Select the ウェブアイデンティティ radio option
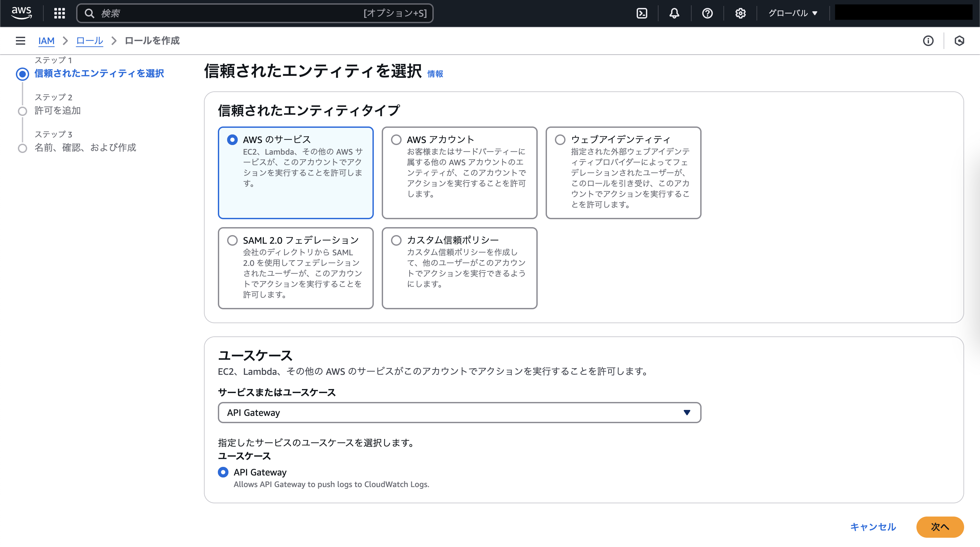The image size is (980, 547). tap(560, 140)
